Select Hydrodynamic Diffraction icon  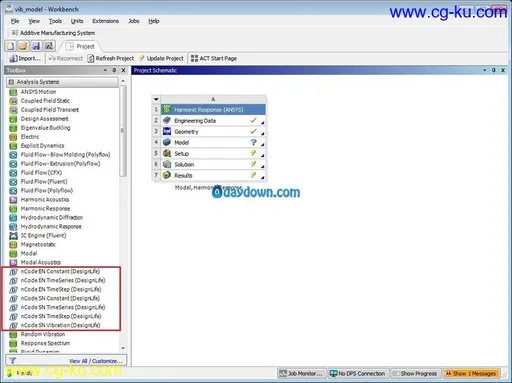[x=13, y=218]
